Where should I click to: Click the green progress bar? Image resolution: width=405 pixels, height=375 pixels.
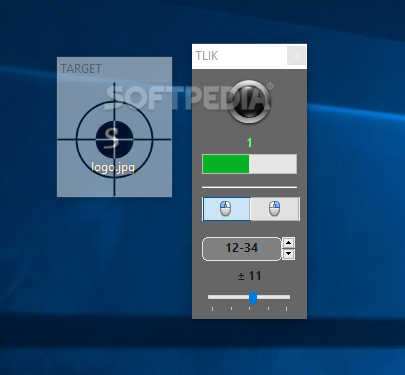(x=249, y=164)
